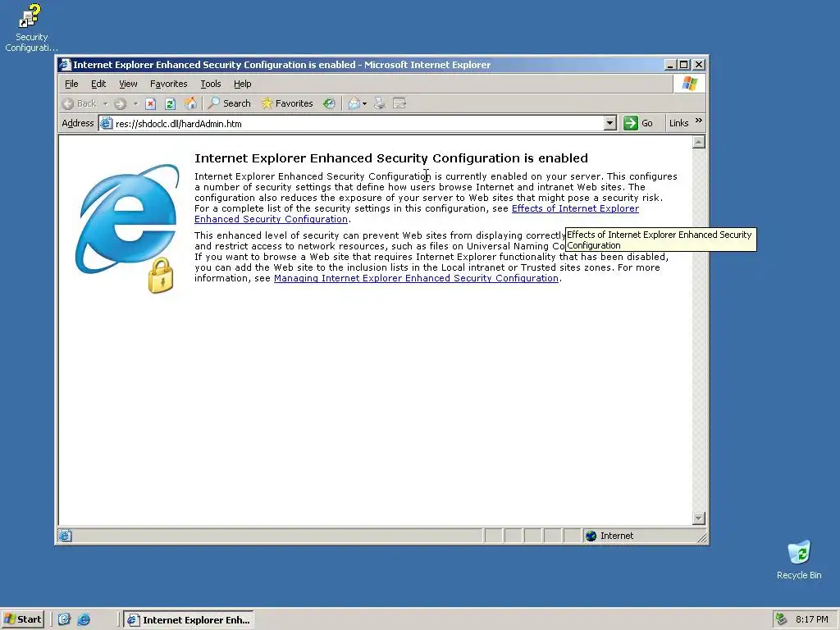Expand the Mail button dropdown arrow
840x630 pixels.
pyautogui.click(x=365, y=103)
